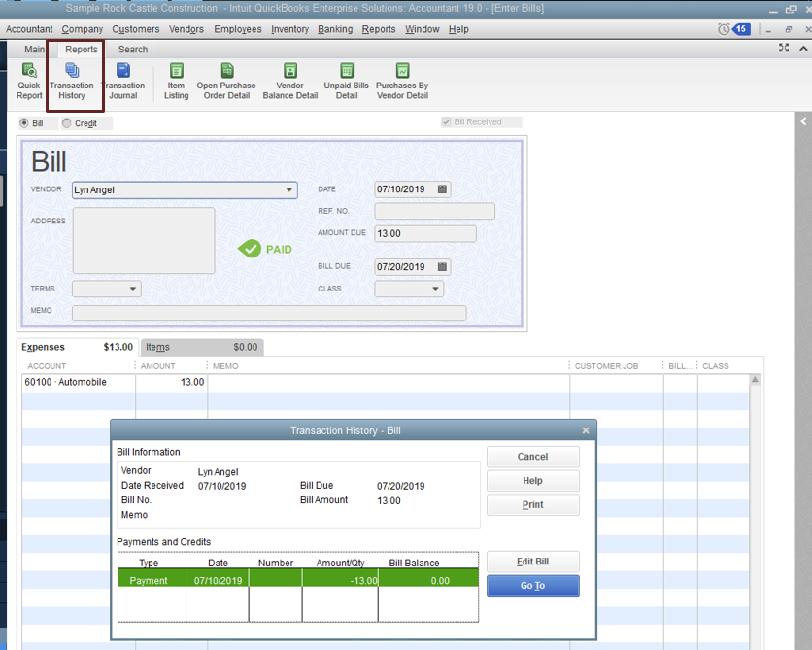Expand the Class dropdown
The height and width of the screenshot is (650, 812).
435,289
